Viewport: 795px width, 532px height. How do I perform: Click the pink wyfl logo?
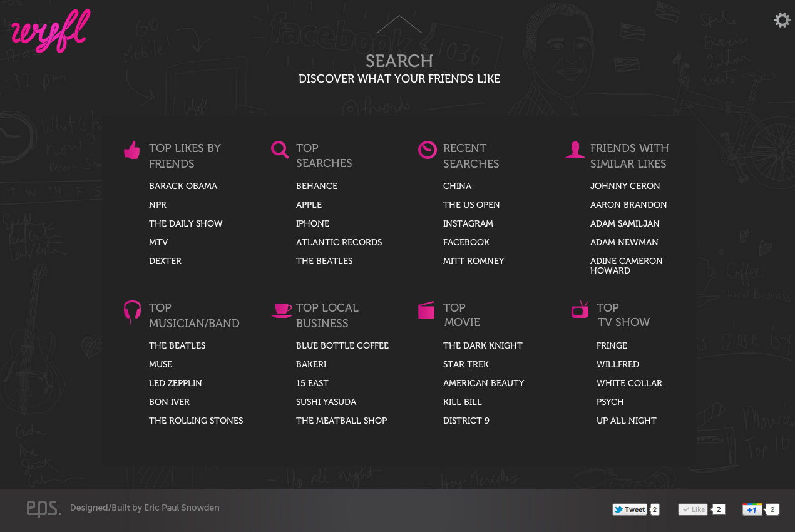coord(51,31)
